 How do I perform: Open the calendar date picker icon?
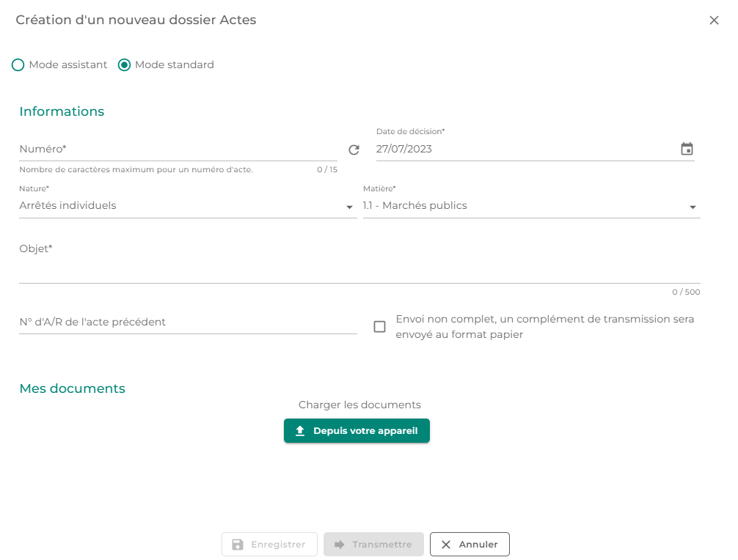[687, 149]
